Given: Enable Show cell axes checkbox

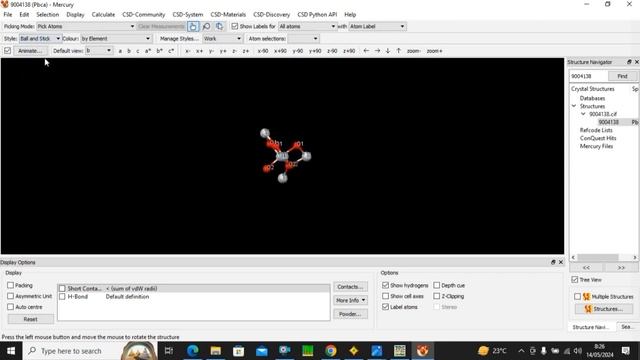Looking at the screenshot, I should click(x=385, y=296).
